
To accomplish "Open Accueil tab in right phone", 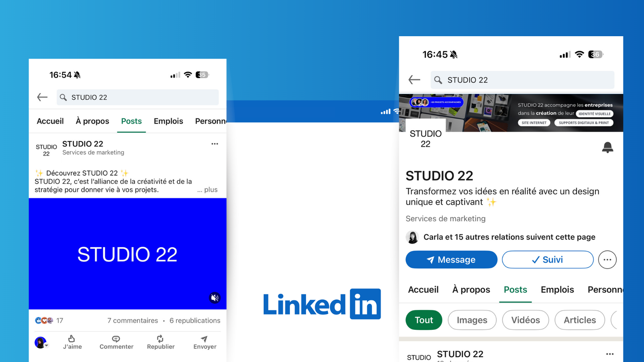I will tap(423, 290).
